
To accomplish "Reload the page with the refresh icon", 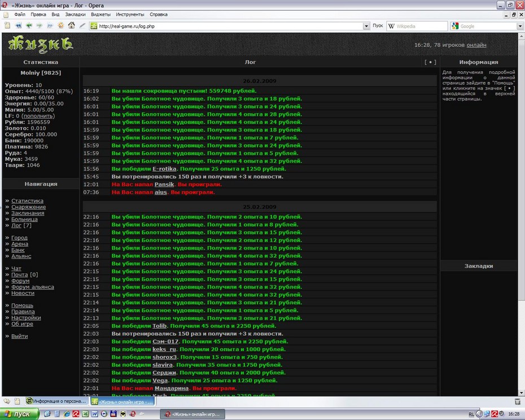I will [60, 25].
